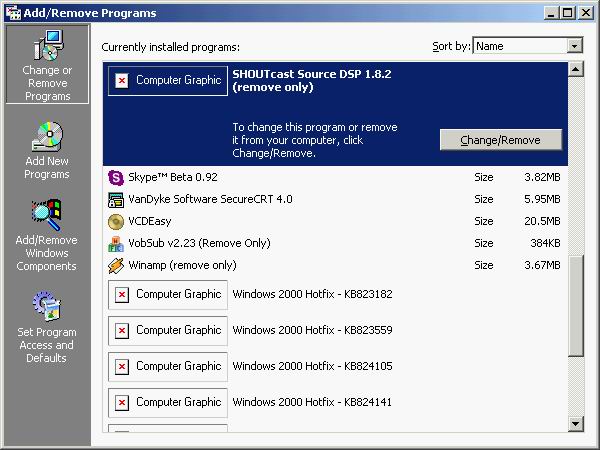Click the Change/Remove button
This screenshot has width=600, height=450.
[x=501, y=140]
